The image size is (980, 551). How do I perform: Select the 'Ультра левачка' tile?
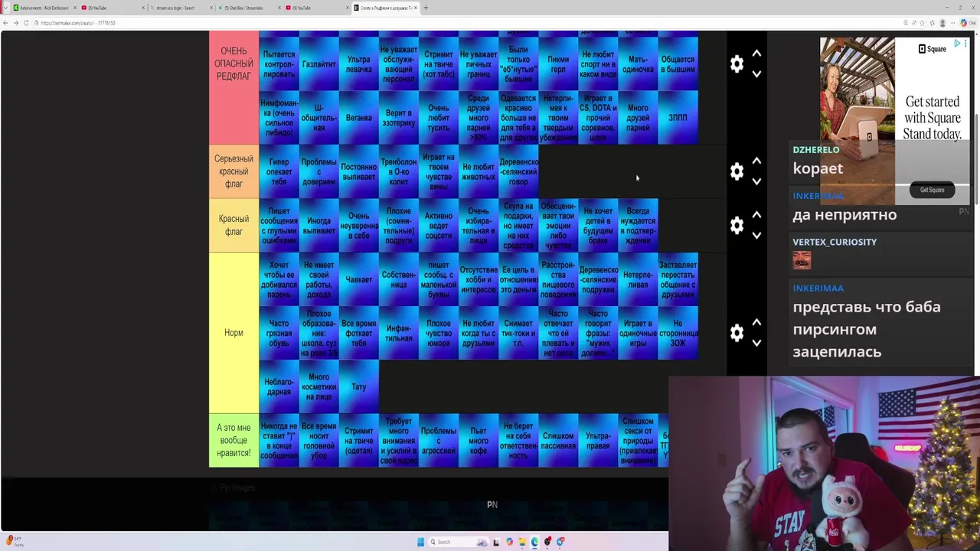tap(358, 64)
